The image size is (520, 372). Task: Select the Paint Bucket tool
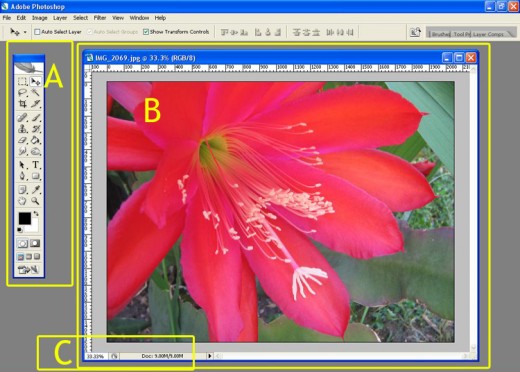point(35,140)
